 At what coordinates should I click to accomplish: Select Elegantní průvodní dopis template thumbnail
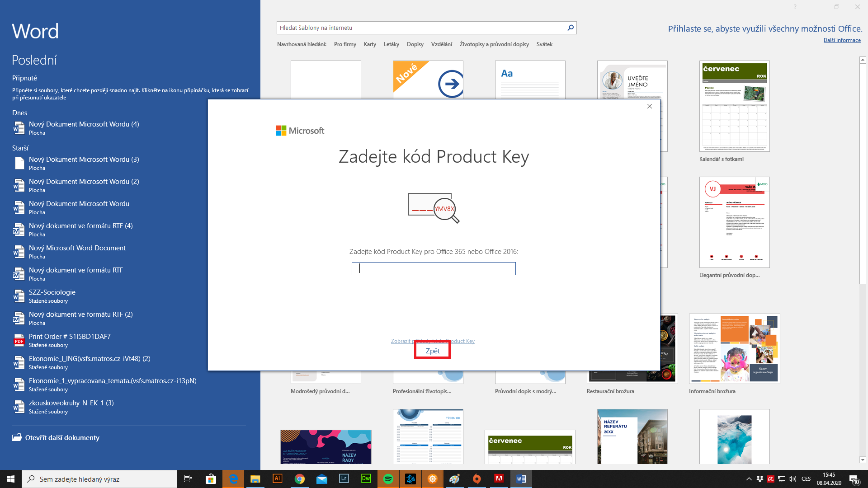click(x=734, y=222)
